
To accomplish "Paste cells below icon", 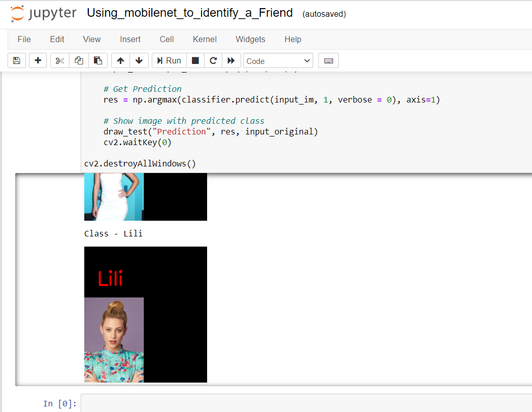I will (x=98, y=61).
